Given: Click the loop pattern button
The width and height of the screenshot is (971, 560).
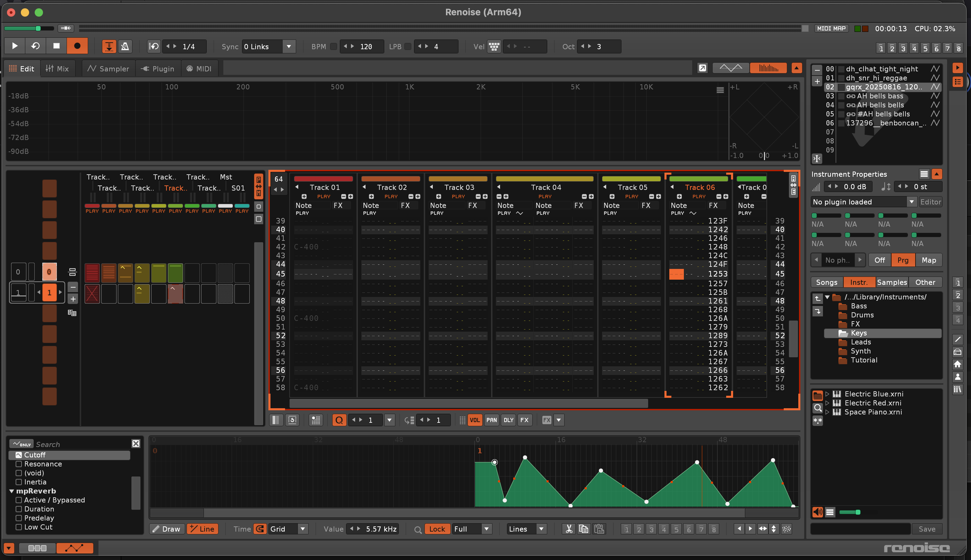Looking at the screenshot, I should coord(35,46).
